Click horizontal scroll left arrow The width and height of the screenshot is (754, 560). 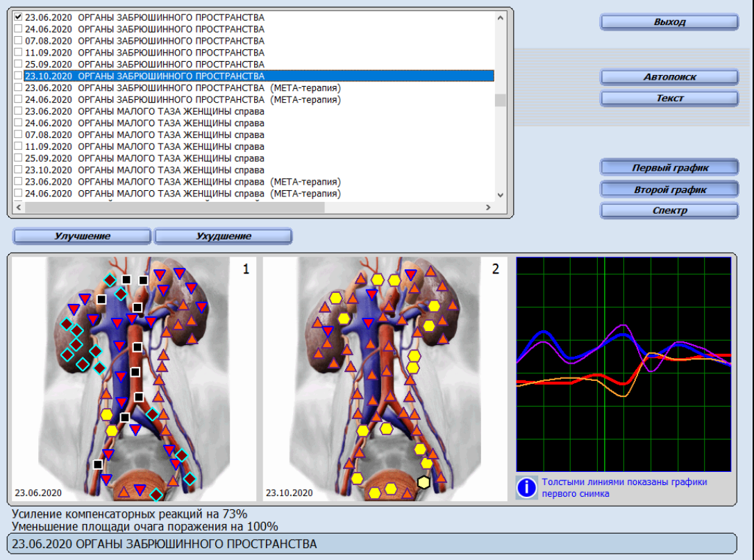click(19, 207)
